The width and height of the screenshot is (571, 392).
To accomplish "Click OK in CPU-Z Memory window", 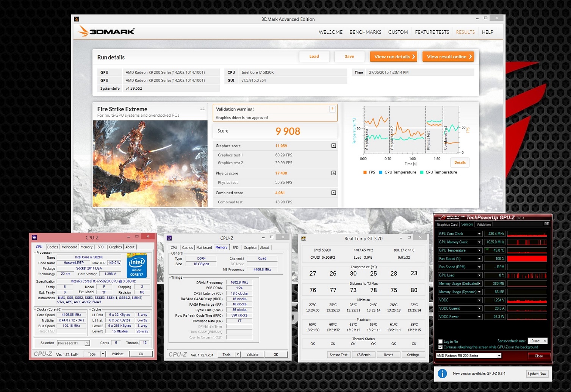I will [276, 355].
